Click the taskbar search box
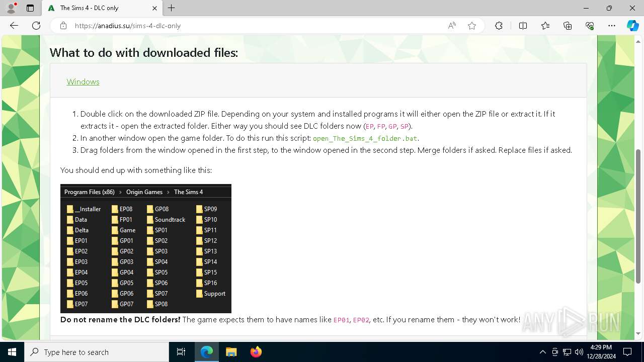The width and height of the screenshot is (644, 362). click(x=97, y=352)
